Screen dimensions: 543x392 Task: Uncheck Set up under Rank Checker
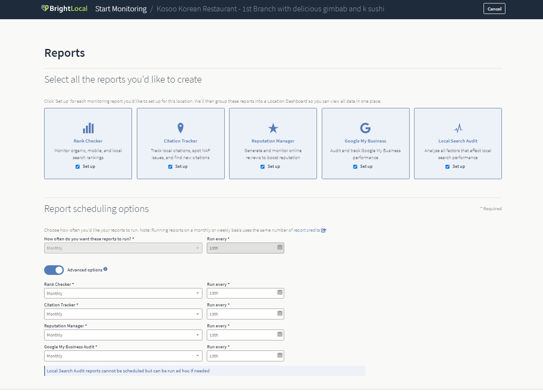[78, 167]
